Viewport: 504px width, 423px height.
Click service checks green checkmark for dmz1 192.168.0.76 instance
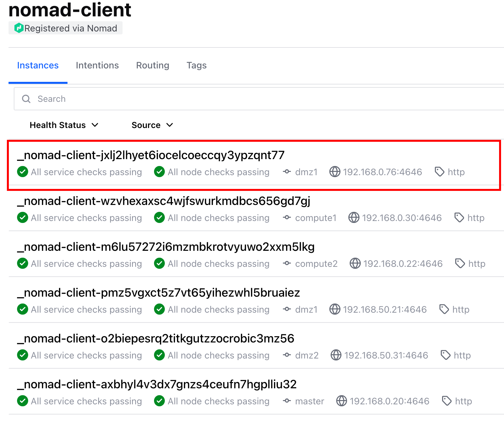pos(23,172)
